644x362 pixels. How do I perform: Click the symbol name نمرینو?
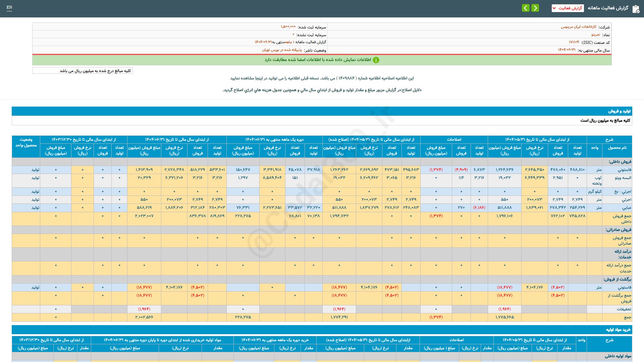pos(595,35)
